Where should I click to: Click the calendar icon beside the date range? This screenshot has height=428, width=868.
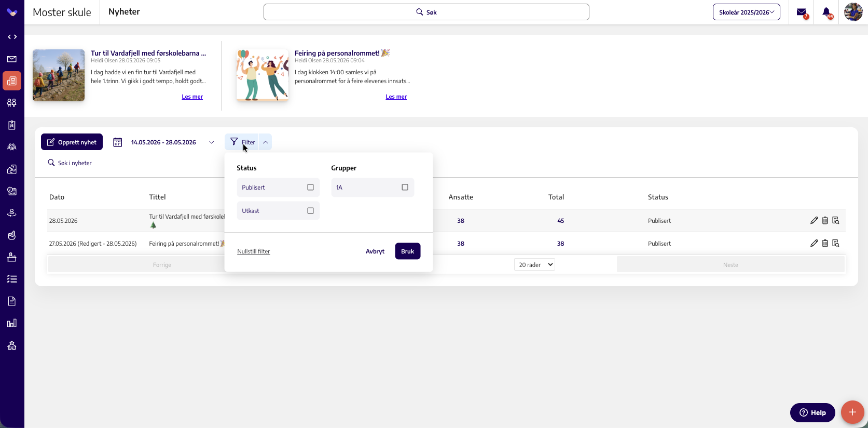point(118,142)
